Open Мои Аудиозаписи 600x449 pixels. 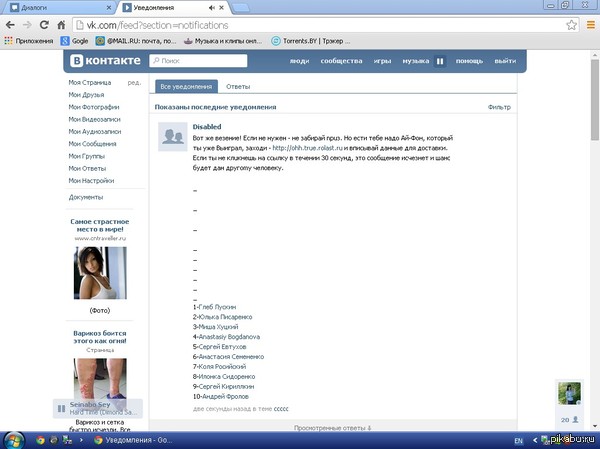(95, 131)
